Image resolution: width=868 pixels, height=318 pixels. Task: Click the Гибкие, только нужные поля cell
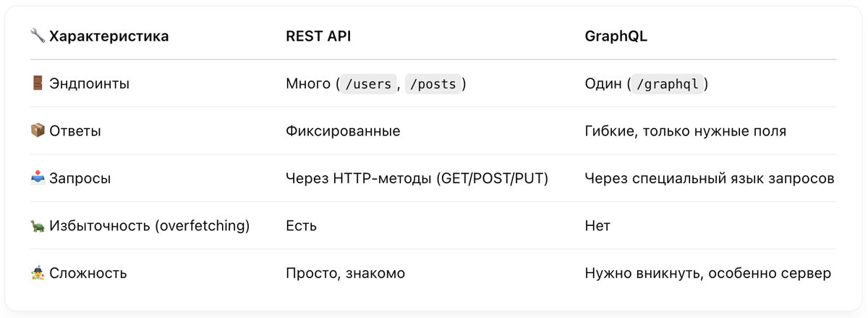(685, 131)
